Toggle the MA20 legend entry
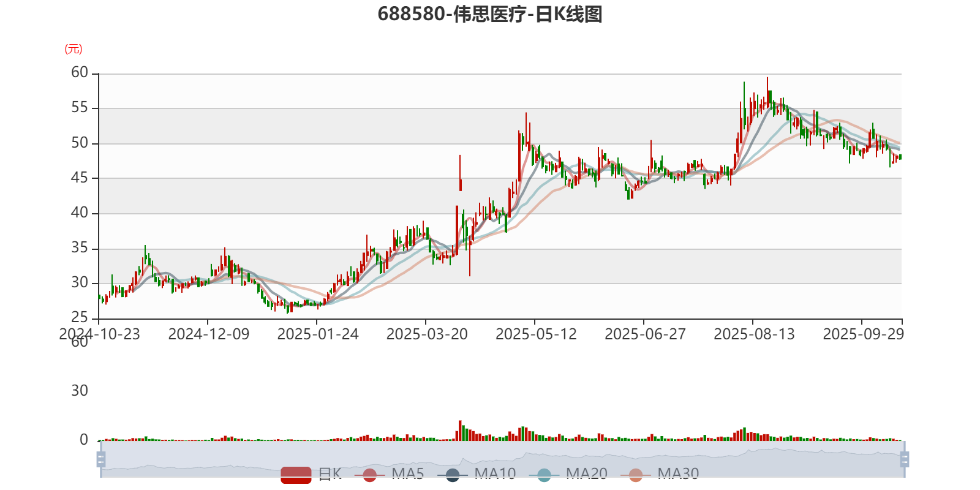The image size is (980, 490). (x=568, y=474)
